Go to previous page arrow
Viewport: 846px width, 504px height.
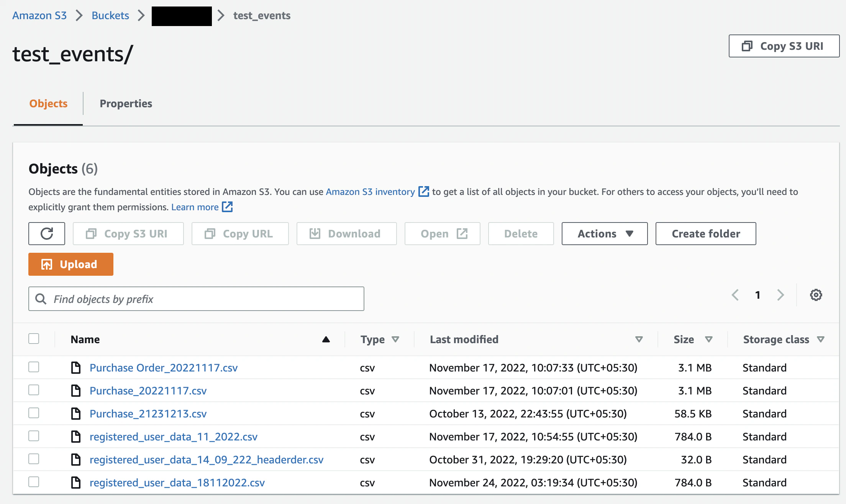click(x=735, y=295)
